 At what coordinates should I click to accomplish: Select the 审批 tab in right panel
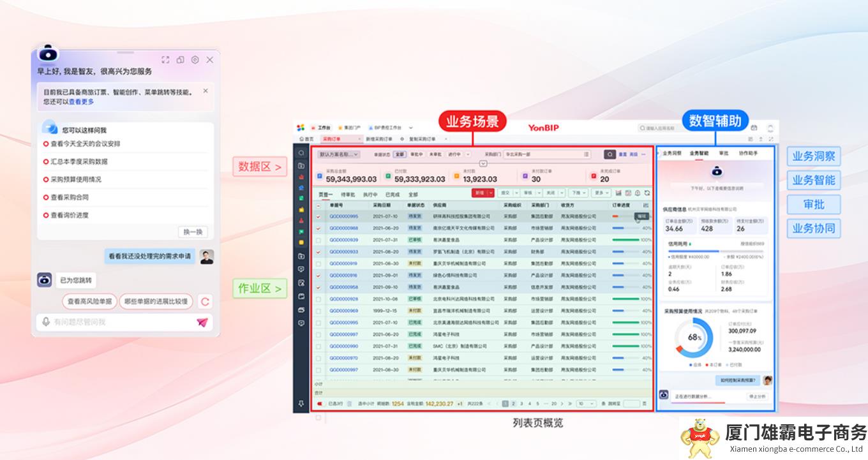pos(723,153)
